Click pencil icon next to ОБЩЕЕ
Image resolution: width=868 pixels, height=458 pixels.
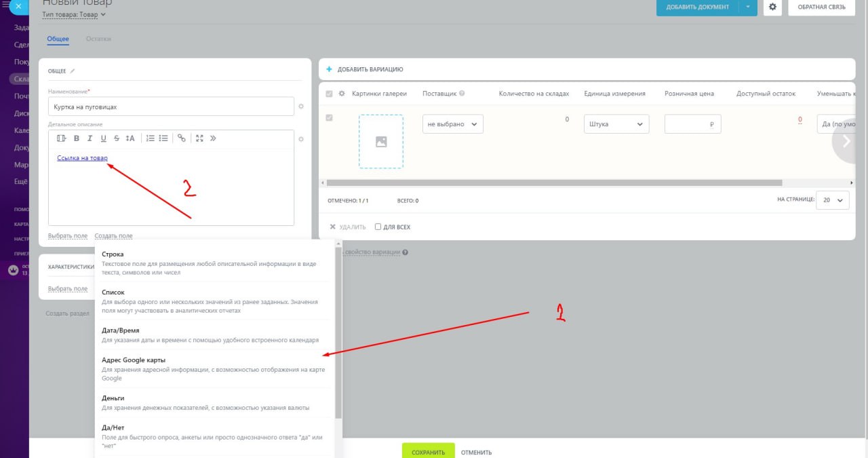click(73, 71)
